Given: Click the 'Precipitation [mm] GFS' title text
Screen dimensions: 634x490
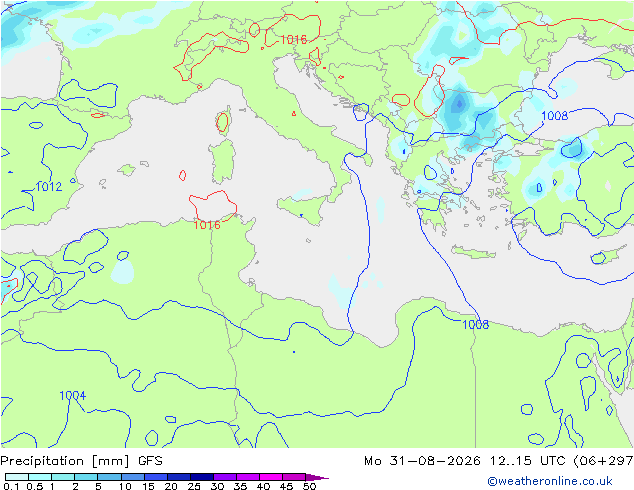Looking at the screenshot, I should (81, 461).
